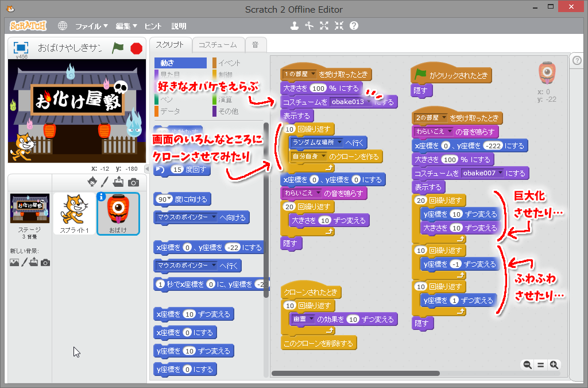Image resolution: width=588 pixels, height=388 pixels.
Task: Upload backdrop from file icon
Action: 34,262
